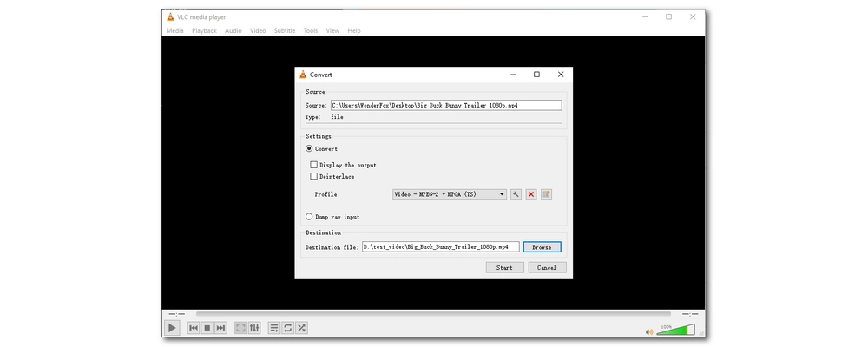
Task: Create a new profile using the icon
Action: click(546, 194)
